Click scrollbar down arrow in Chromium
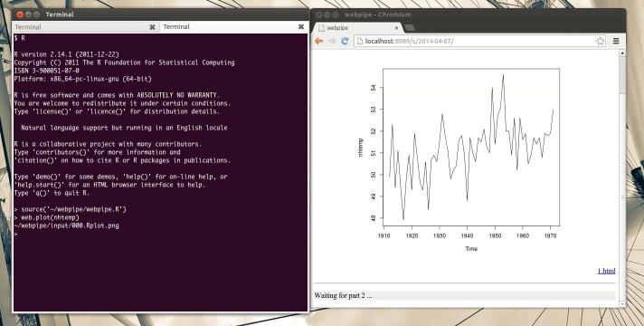Viewport: 644px width, 326px height. point(621,303)
